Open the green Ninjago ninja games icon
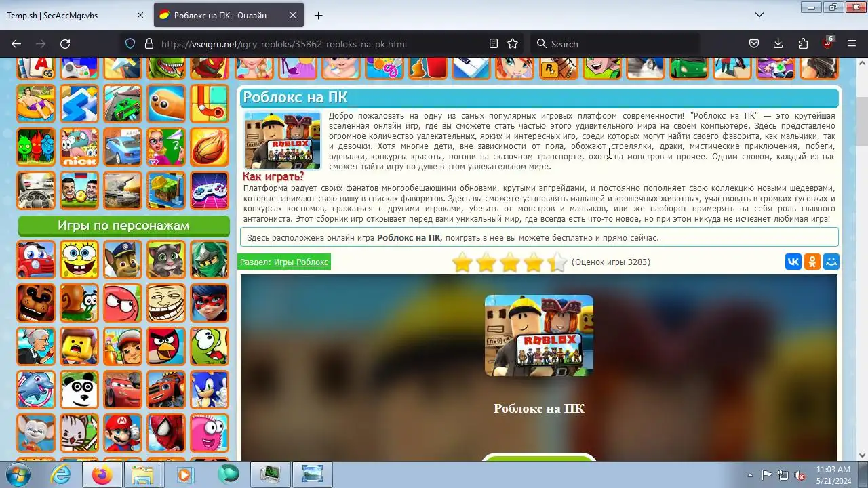 (210, 260)
